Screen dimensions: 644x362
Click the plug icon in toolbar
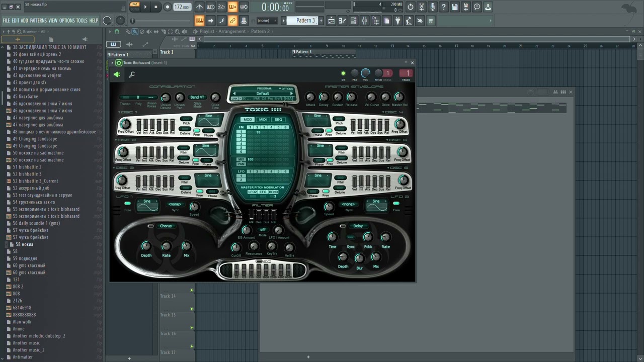click(x=398, y=21)
